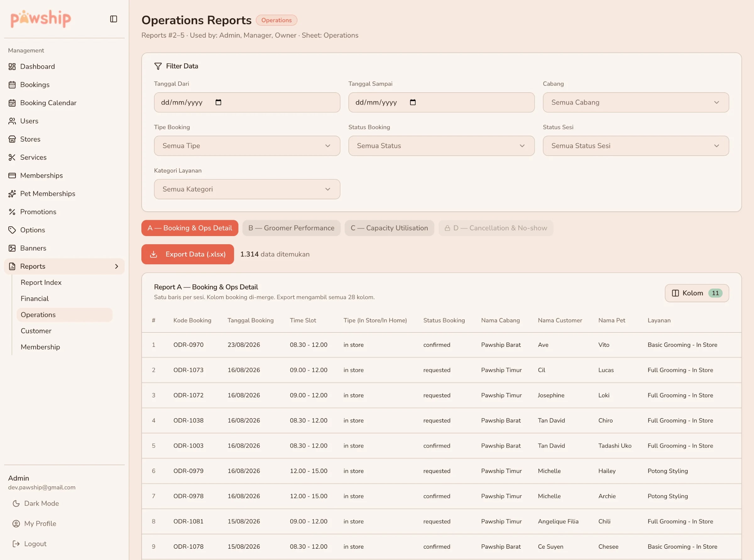The height and width of the screenshot is (560, 754).
Task: Click Kode Booking column header
Action: pyautogui.click(x=192, y=320)
